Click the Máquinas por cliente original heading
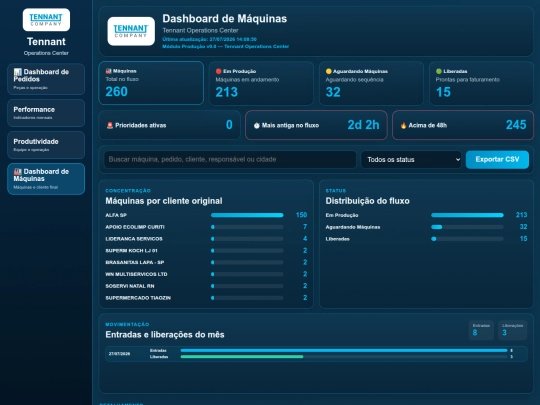 click(164, 201)
